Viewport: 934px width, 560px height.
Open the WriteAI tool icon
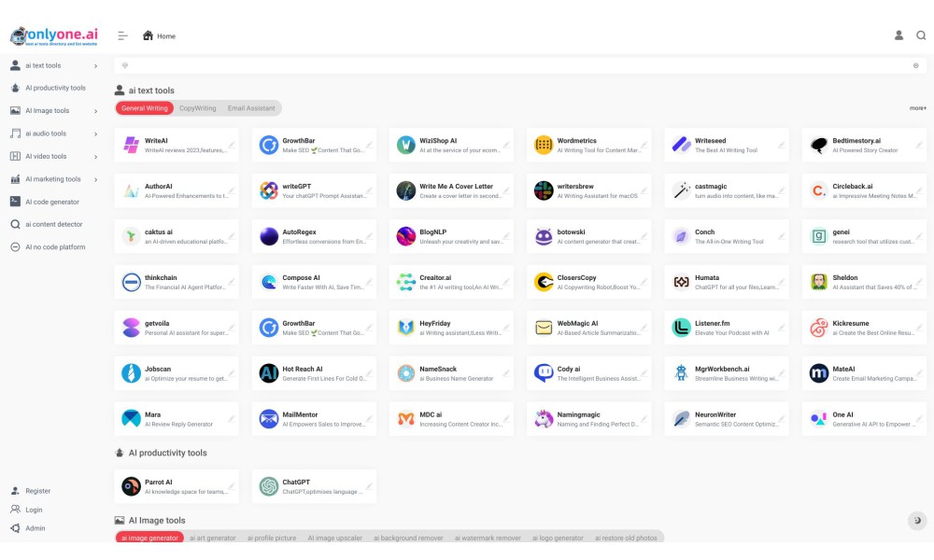131,145
